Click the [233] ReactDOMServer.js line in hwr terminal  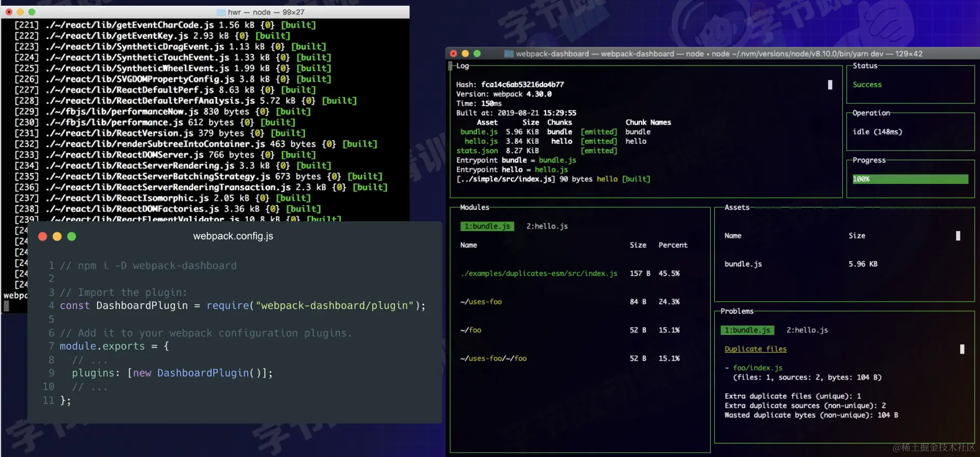(165, 155)
